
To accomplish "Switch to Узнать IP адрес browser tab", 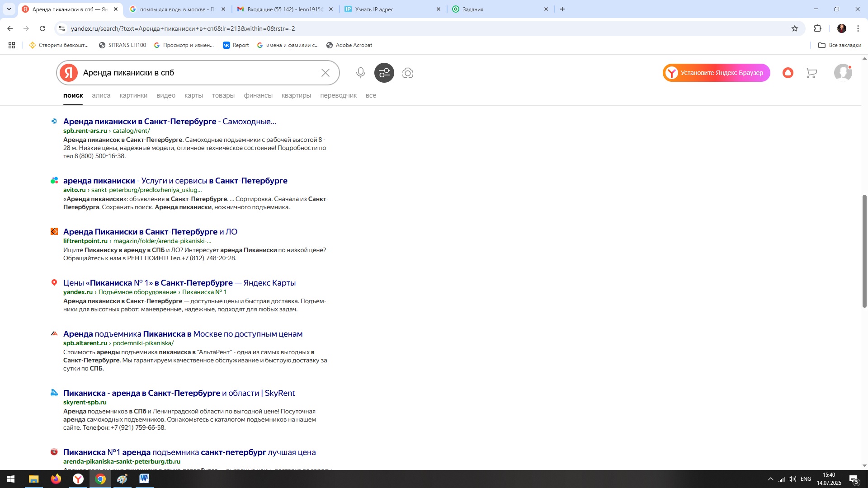I will [392, 9].
